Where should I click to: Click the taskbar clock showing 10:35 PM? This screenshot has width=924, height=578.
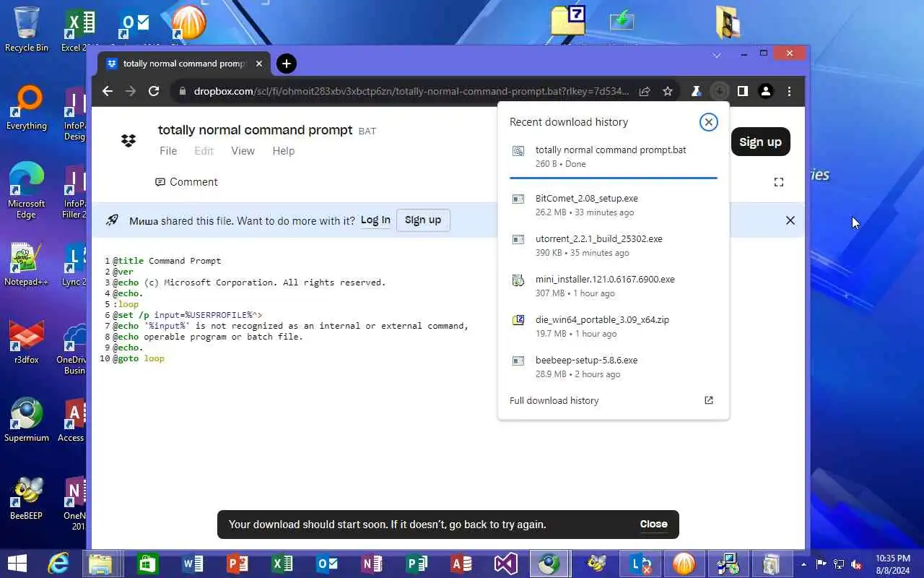click(892, 564)
